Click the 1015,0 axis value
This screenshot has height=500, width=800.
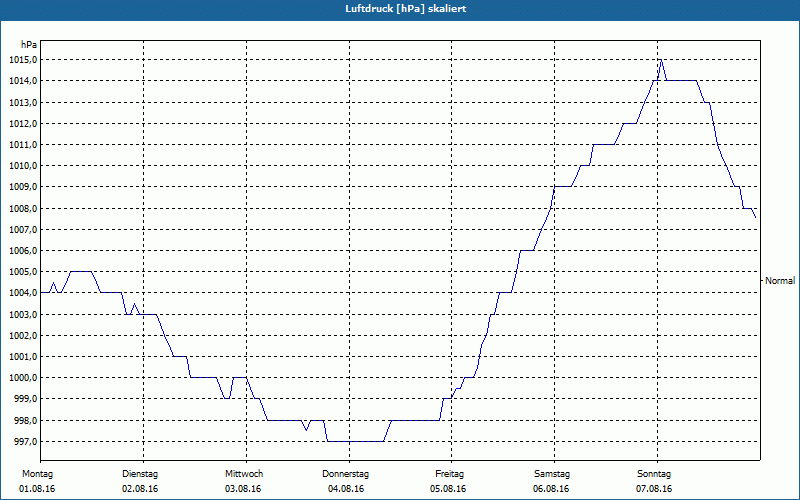pos(23,60)
